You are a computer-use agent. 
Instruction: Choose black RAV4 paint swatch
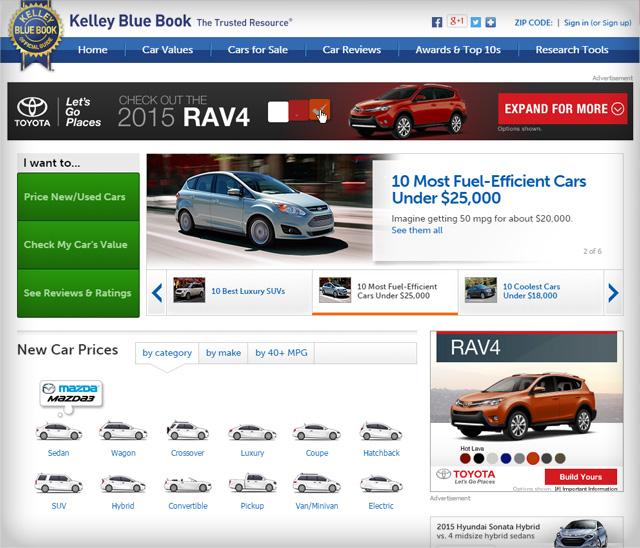coord(478,458)
